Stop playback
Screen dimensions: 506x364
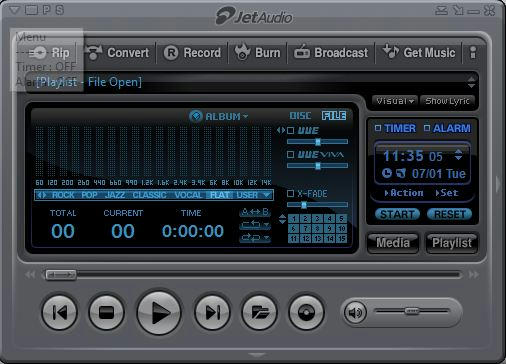(106, 313)
